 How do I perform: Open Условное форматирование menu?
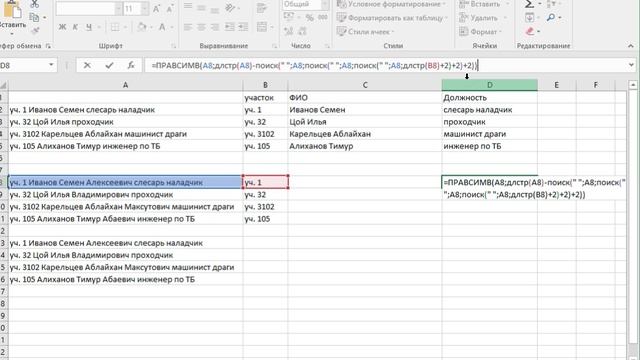(x=391, y=4)
